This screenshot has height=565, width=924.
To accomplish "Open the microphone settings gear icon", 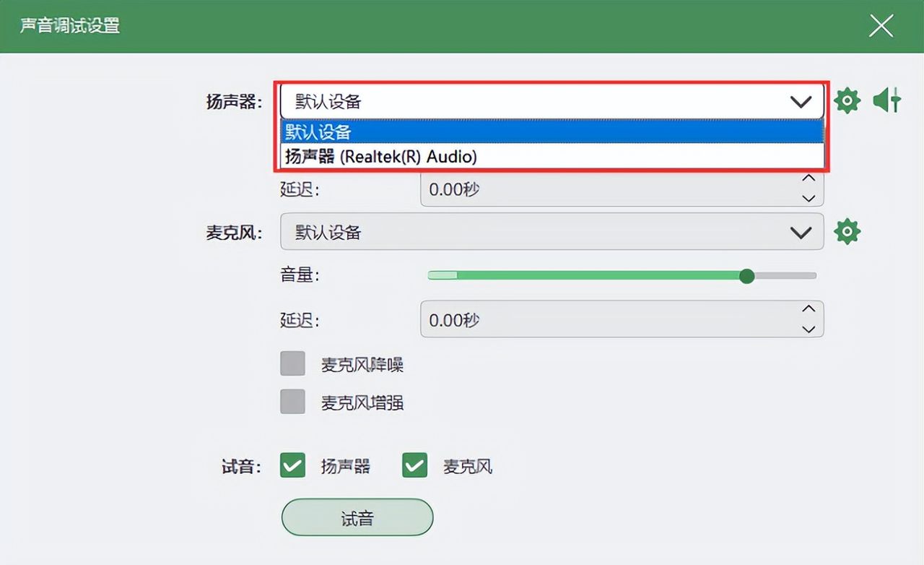I will (x=847, y=232).
